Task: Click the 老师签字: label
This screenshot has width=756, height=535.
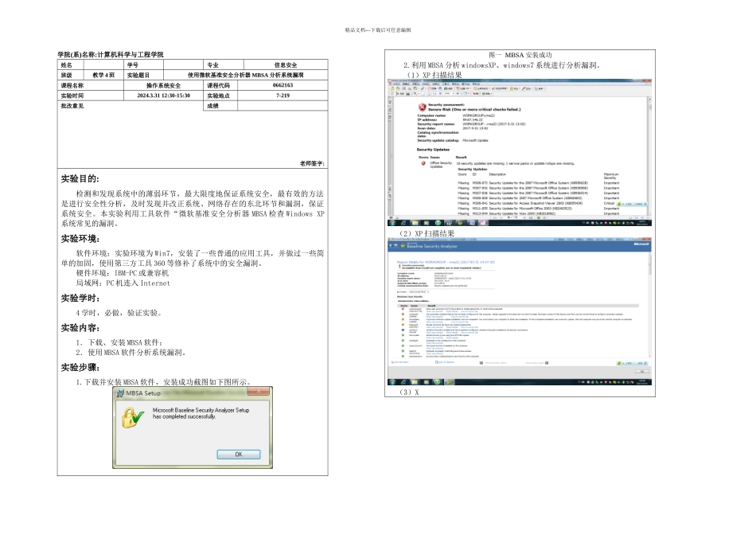Action: pyautogui.click(x=312, y=163)
